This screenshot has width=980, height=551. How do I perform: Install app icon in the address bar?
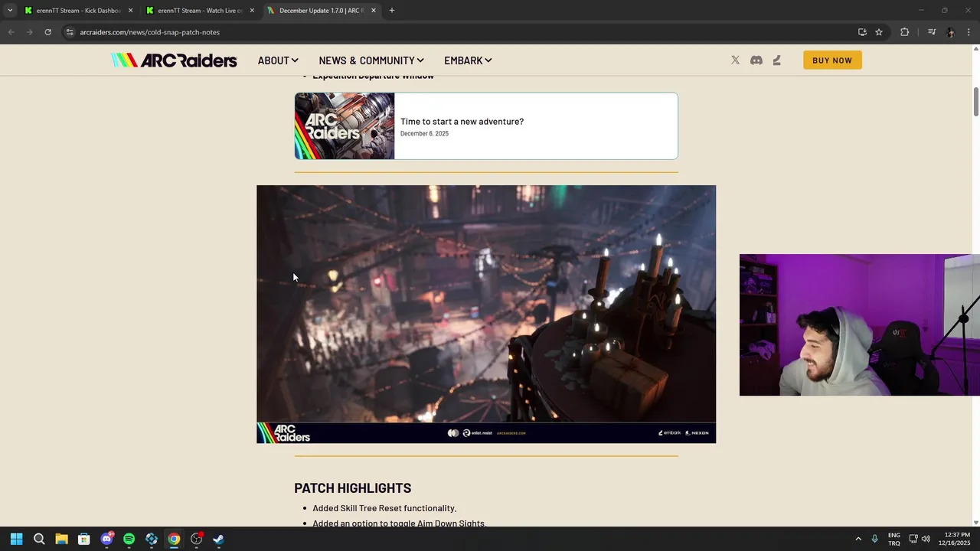tap(862, 32)
